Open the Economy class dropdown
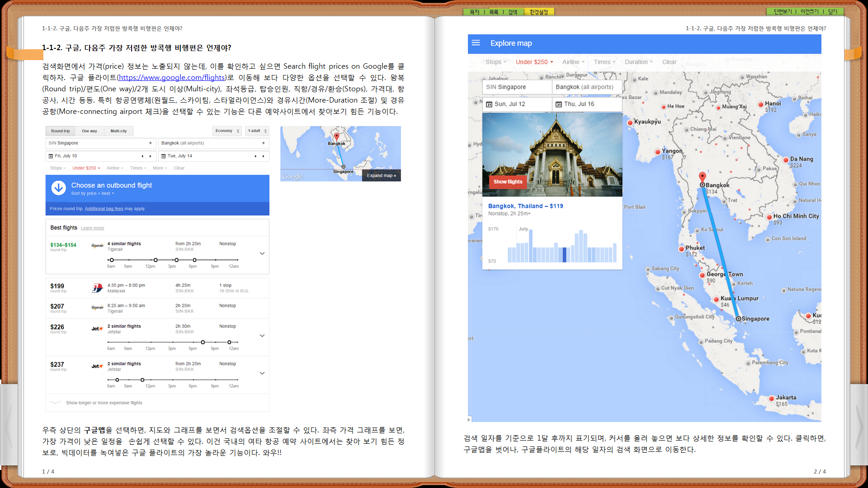This screenshot has width=868, height=488. click(227, 131)
